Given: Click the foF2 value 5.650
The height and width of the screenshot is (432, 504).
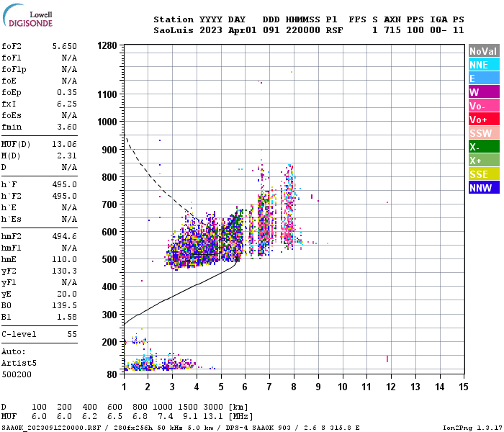Looking at the screenshot, I should point(65,46).
